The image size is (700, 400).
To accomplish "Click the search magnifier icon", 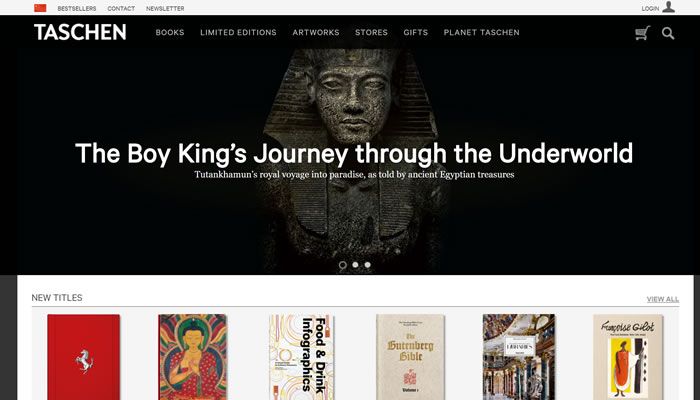I will click(x=668, y=33).
